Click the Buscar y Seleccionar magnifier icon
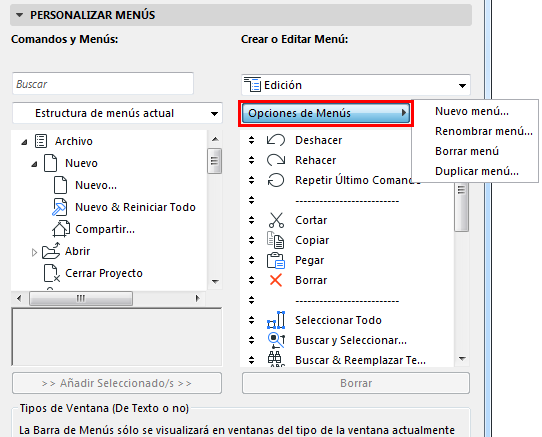The height and width of the screenshot is (437, 542). click(x=276, y=340)
